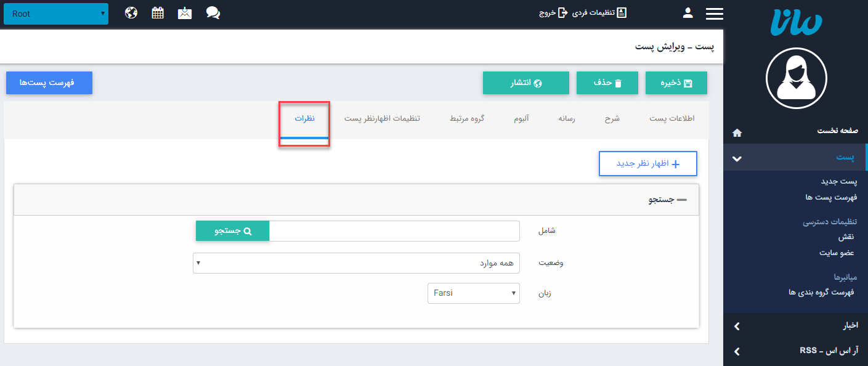Click inside the شامل search input field
868x366 pixels.
click(394, 231)
